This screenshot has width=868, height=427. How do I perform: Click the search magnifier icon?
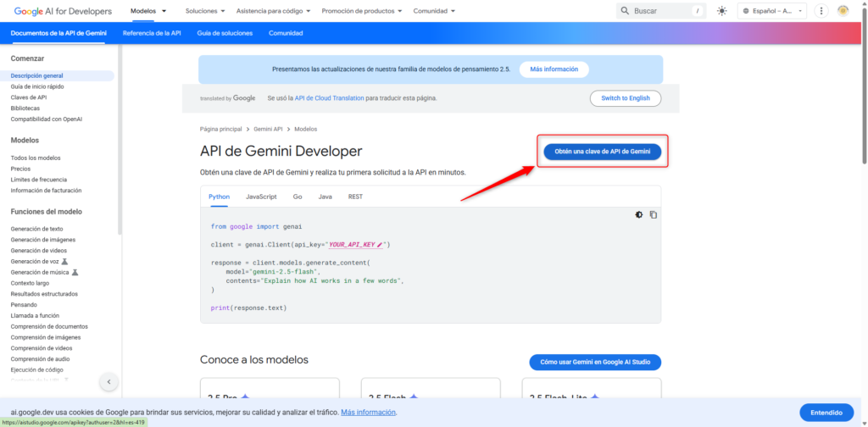click(625, 11)
